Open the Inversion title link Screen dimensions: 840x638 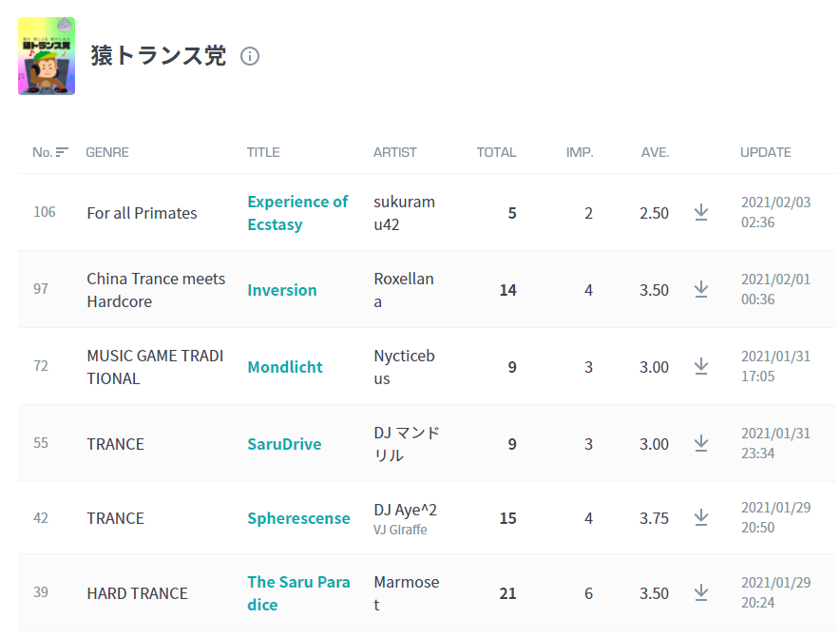click(x=282, y=290)
